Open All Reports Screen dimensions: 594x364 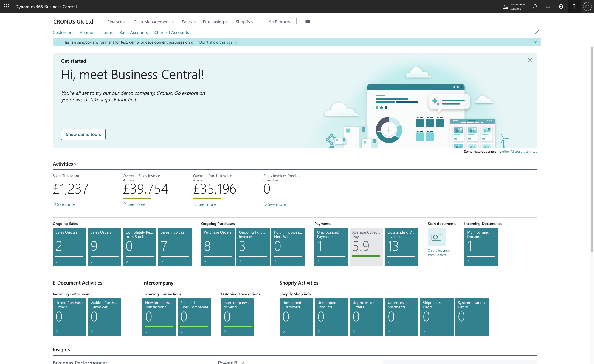279,22
